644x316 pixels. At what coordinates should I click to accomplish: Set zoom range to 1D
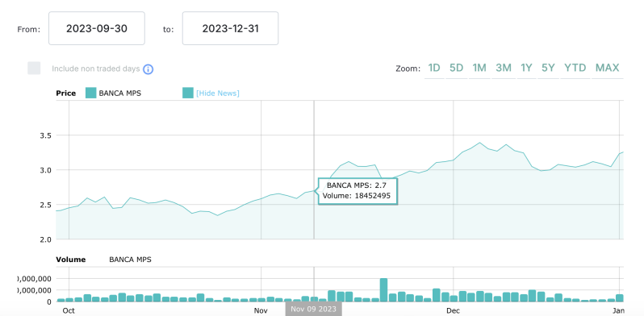(x=434, y=68)
